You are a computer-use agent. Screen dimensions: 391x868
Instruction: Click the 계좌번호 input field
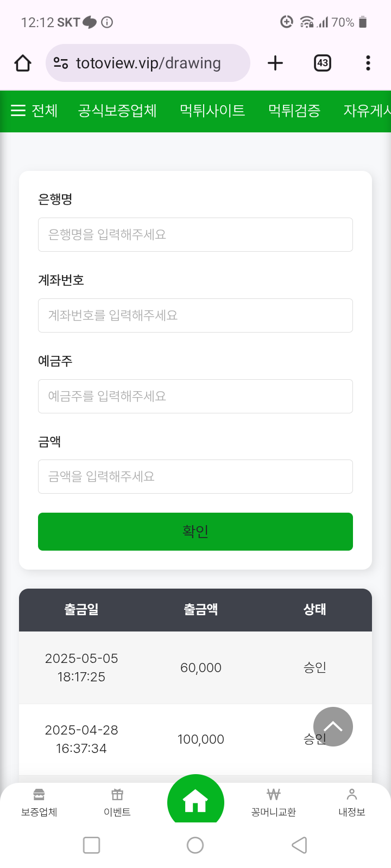click(195, 316)
